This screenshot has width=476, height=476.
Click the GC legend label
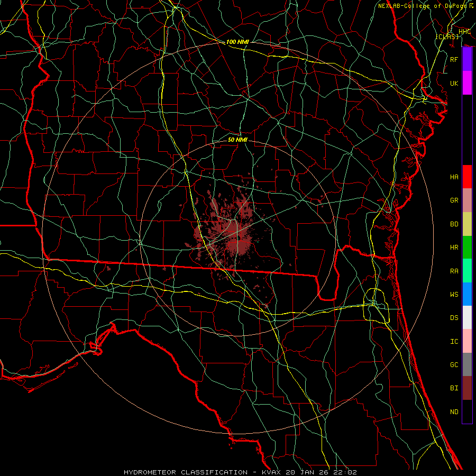tap(454, 365)
